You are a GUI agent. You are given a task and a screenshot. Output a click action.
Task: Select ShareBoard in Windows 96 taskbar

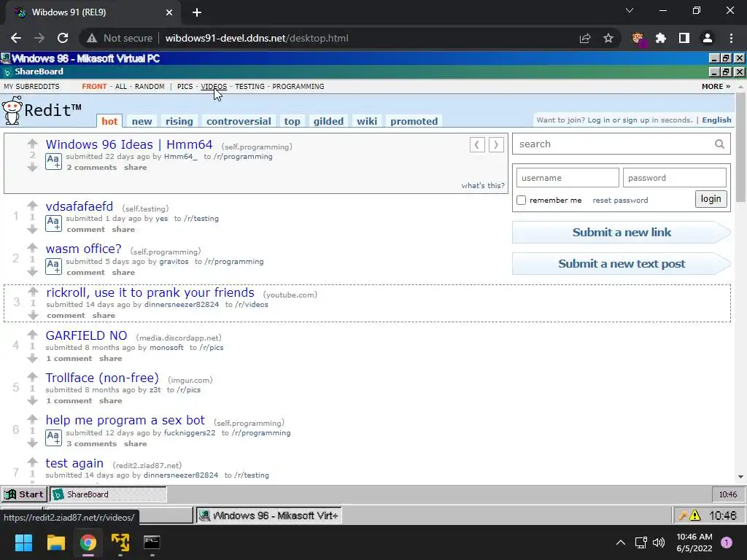pos(108,494)
